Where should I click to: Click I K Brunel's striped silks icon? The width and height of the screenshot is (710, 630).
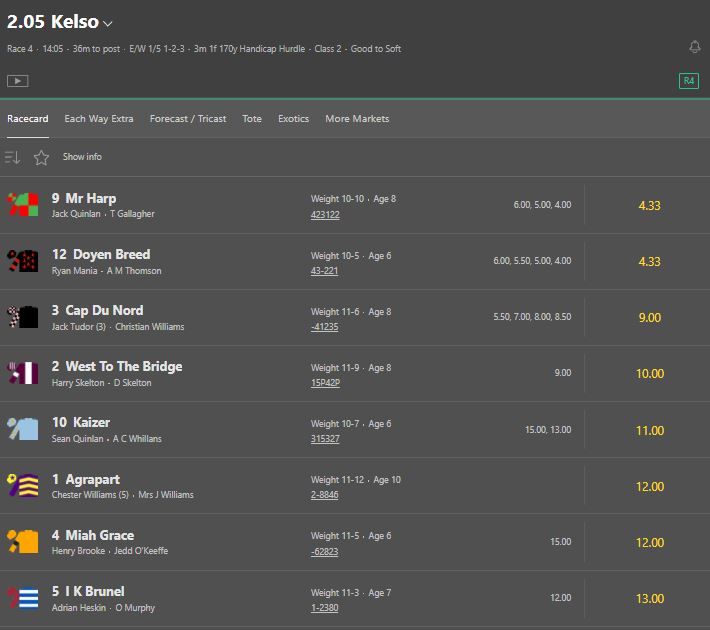tap(22, 598)
